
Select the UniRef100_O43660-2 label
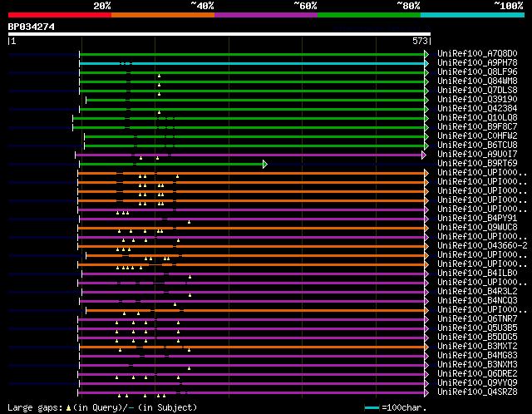click(x=482, y=246)
